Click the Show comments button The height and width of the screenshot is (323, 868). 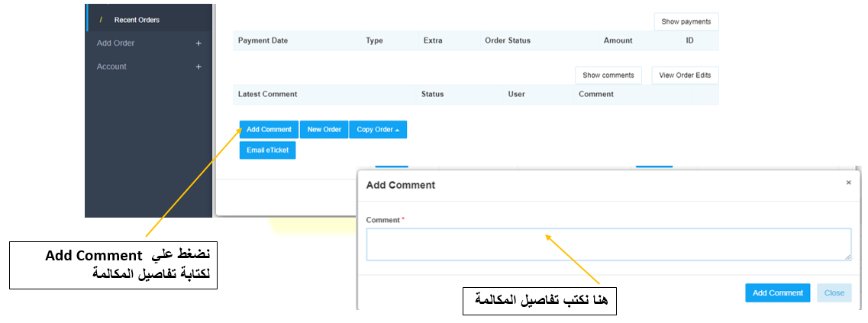[608, 76]
